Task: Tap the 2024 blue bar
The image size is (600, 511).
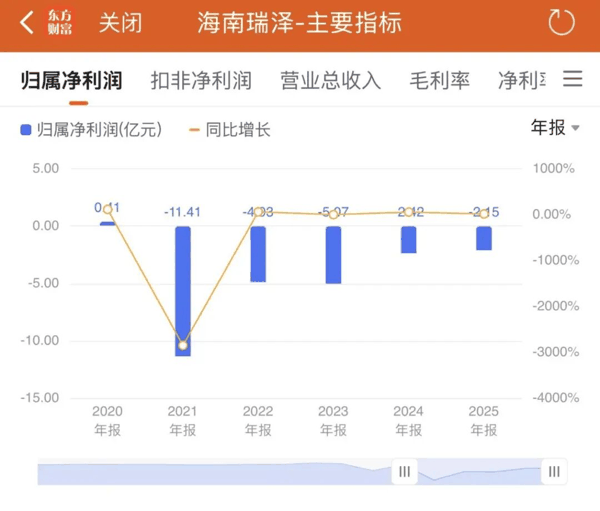Action: (409, 240)
